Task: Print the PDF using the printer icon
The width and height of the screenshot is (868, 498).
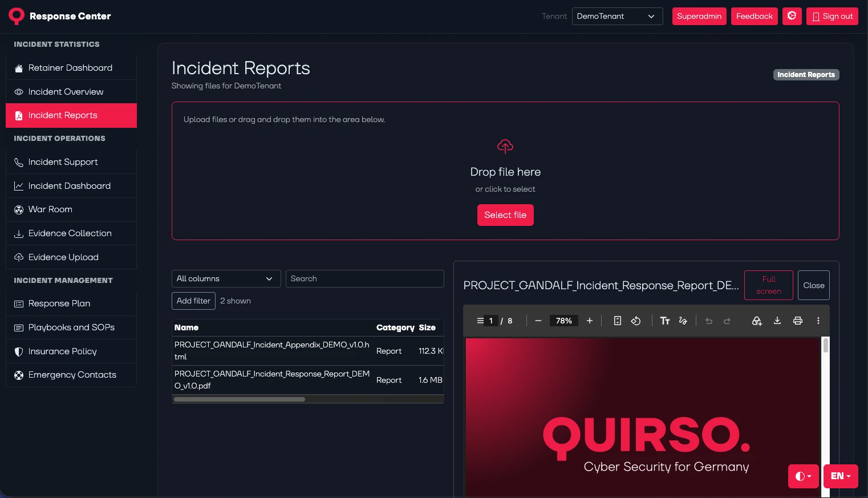Action: pyautogui.click(x=798, y=321)
